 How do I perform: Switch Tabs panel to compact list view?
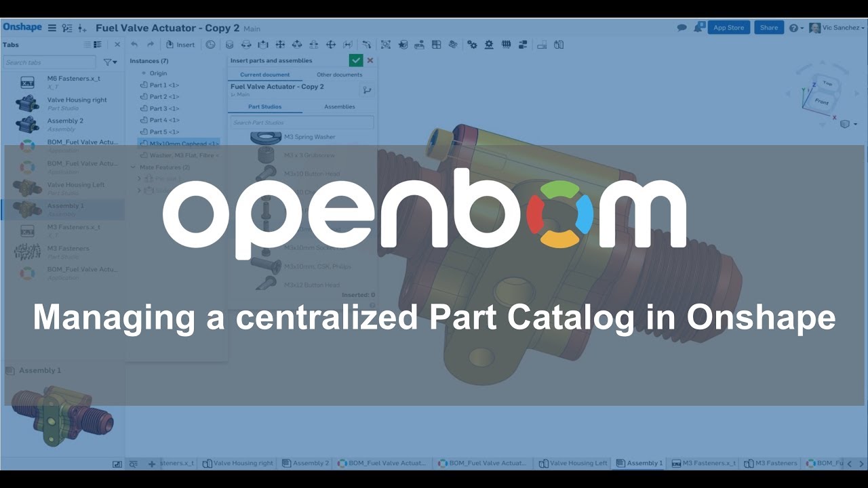click(87, 45)
